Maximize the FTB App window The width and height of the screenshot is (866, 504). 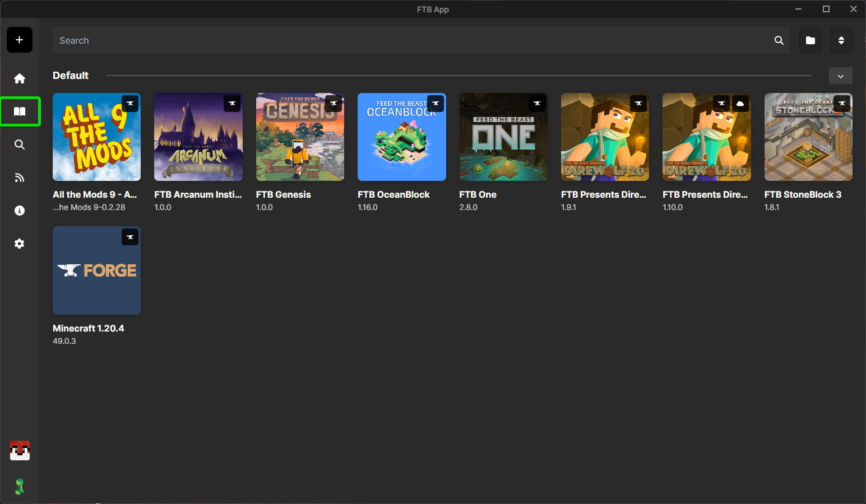tap(826, 9)
